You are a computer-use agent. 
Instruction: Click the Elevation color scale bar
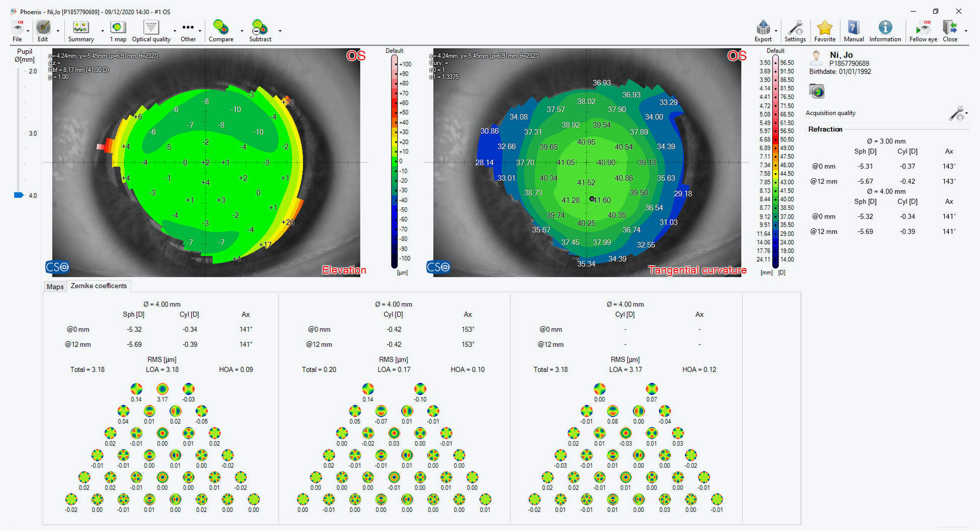(394, 161)
